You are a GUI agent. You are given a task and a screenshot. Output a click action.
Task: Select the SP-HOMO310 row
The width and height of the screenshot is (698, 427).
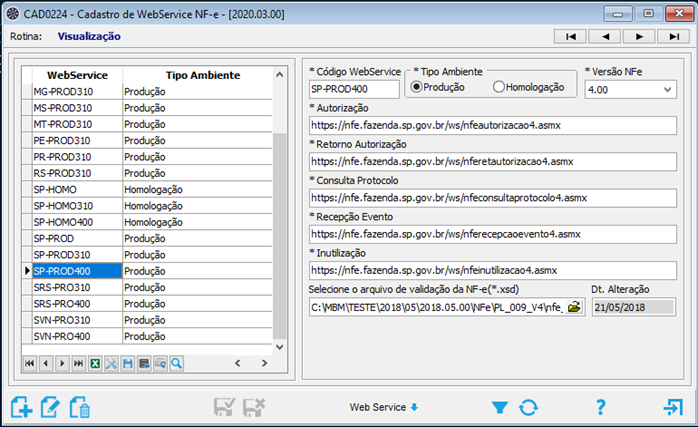pos(147,206)
